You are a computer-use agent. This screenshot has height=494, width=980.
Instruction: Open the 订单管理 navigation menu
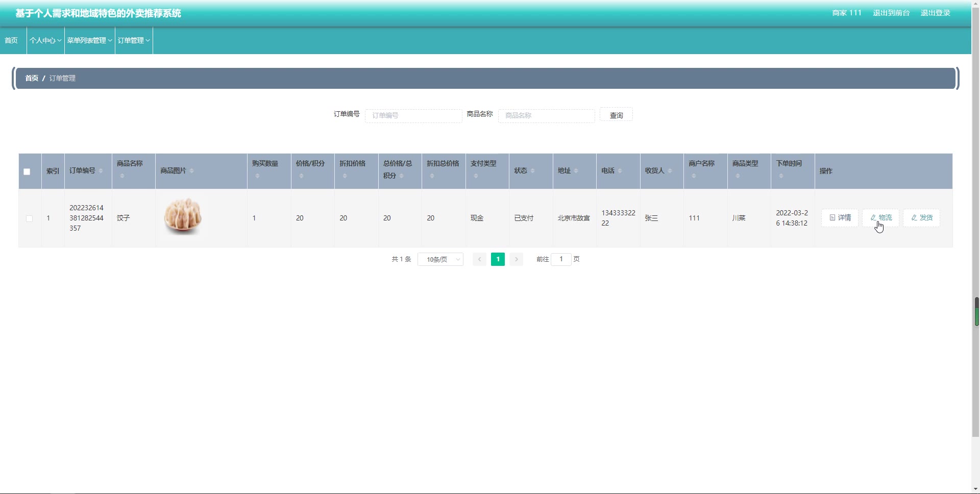tap(134, 40)
